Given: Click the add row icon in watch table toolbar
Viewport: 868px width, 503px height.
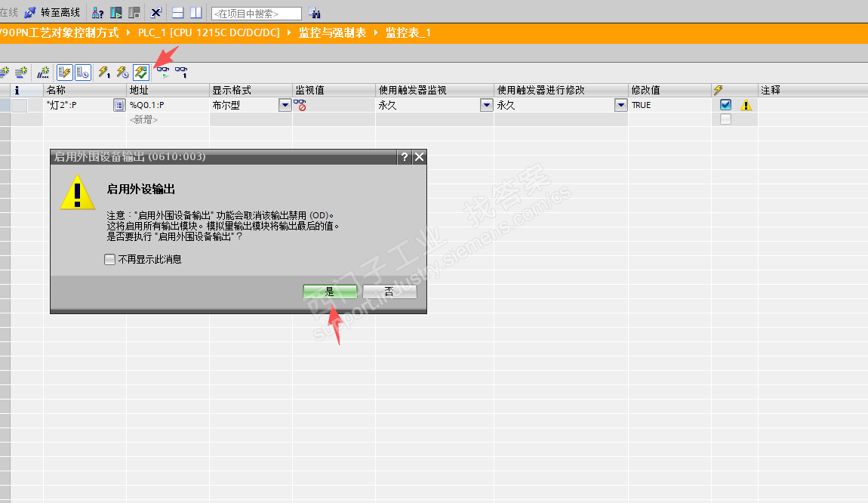Looking at the screenshot, I should 22,72.
